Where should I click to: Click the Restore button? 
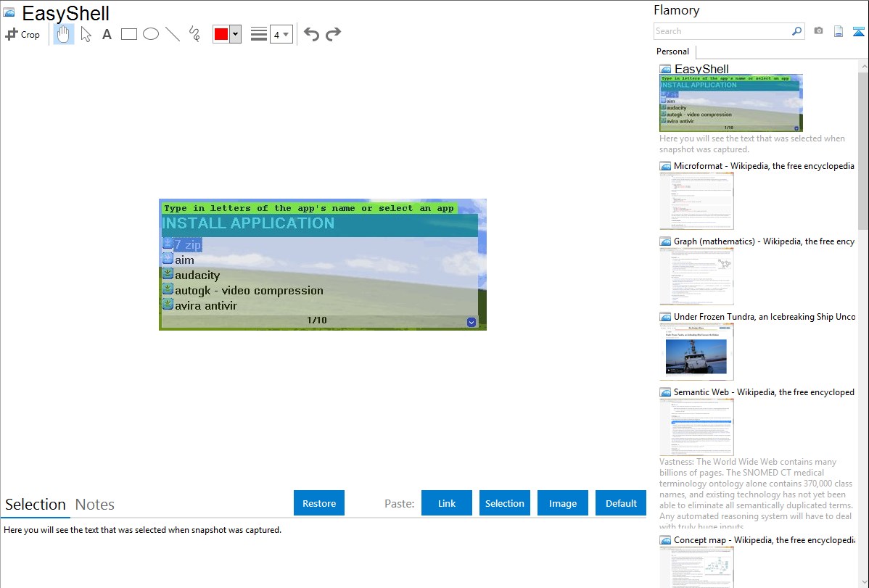pos(319,503)
